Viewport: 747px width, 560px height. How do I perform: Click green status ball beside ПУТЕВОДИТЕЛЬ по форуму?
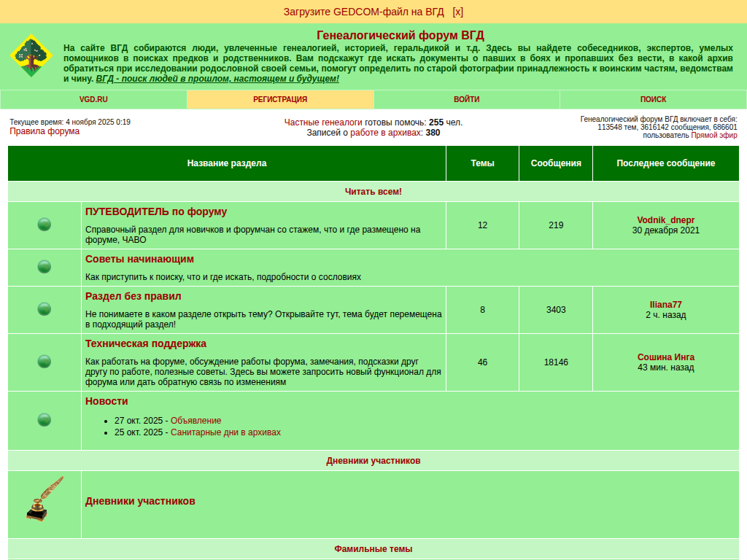[44, 225]
